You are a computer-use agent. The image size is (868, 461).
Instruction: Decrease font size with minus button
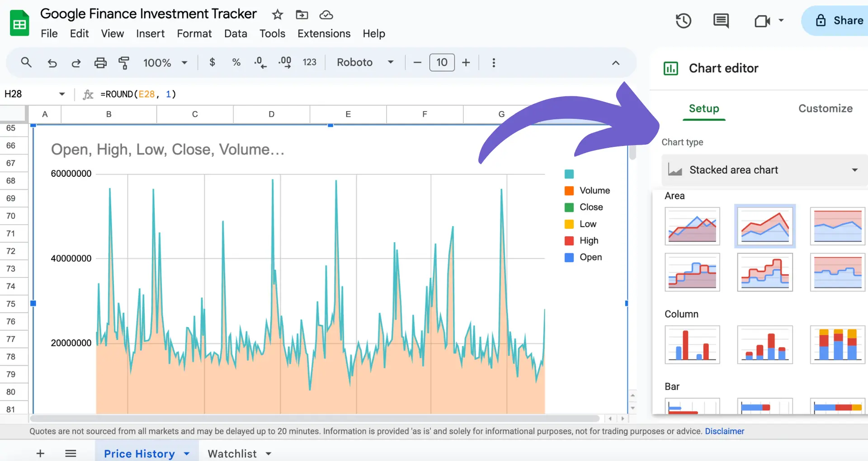[x=417, y=62]
